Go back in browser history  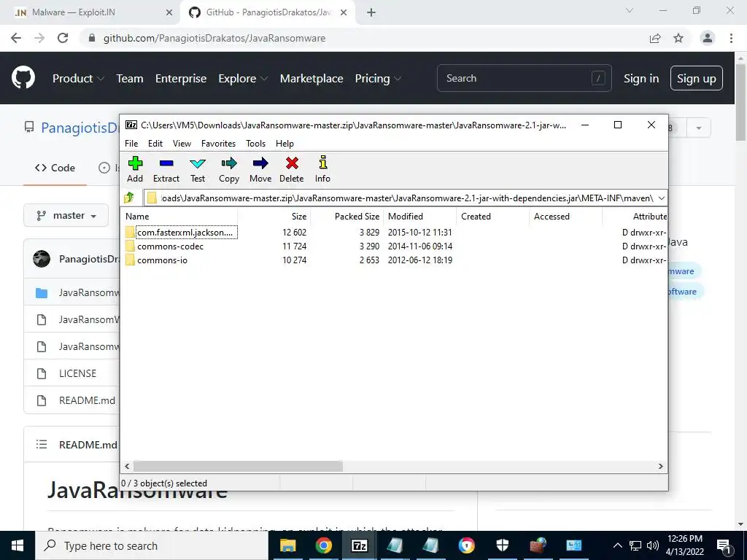click(x=16, y=38)
